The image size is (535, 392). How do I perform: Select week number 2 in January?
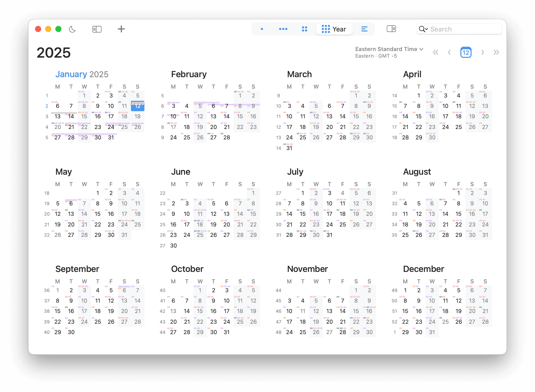pos(47,106)
